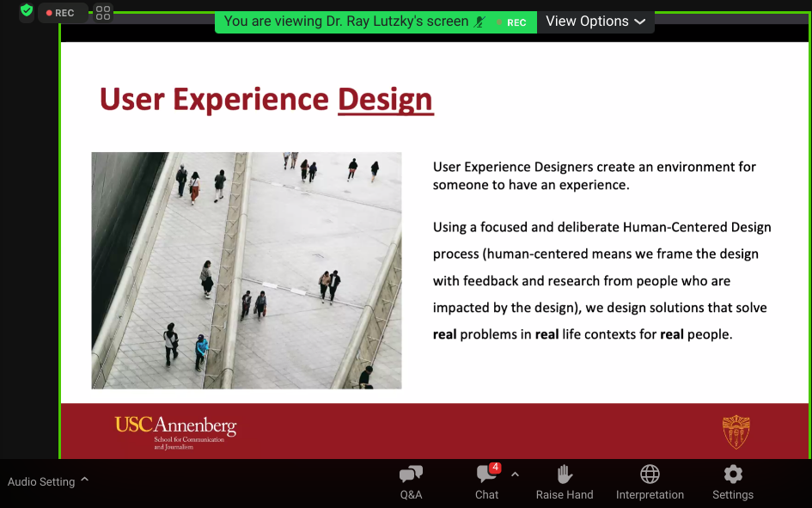Click the gallery grid view icon
Image resolution: width=812 pixels, height=508 pixels.
click(103, 13)
